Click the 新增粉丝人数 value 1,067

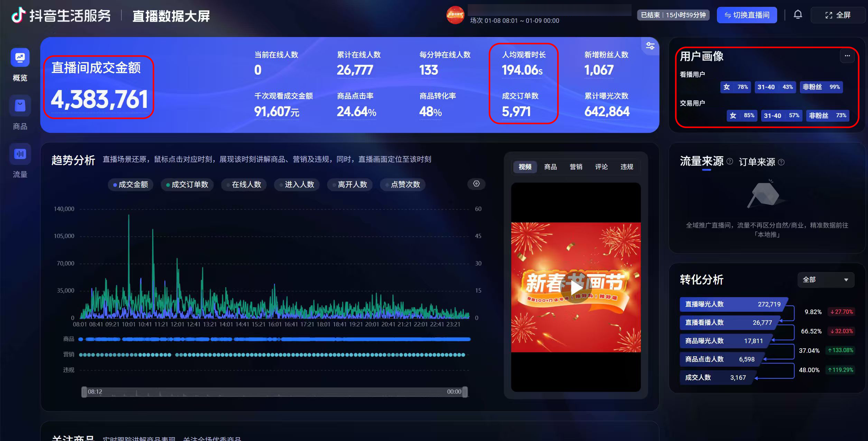[x=599, y=70]
